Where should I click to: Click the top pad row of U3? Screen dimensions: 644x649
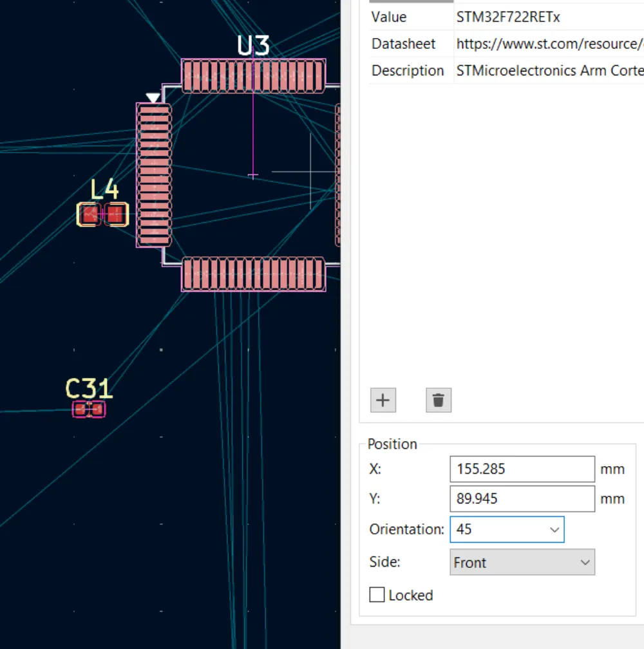253,76
